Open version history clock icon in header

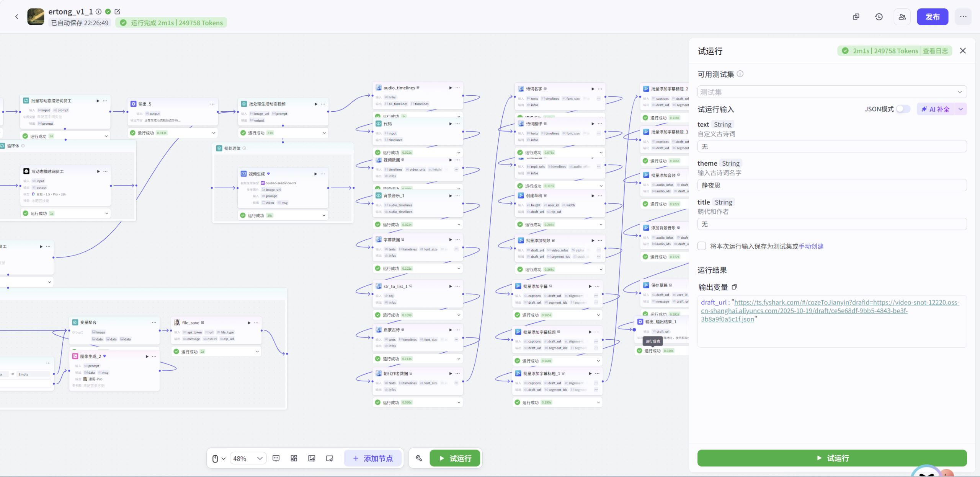879,17
